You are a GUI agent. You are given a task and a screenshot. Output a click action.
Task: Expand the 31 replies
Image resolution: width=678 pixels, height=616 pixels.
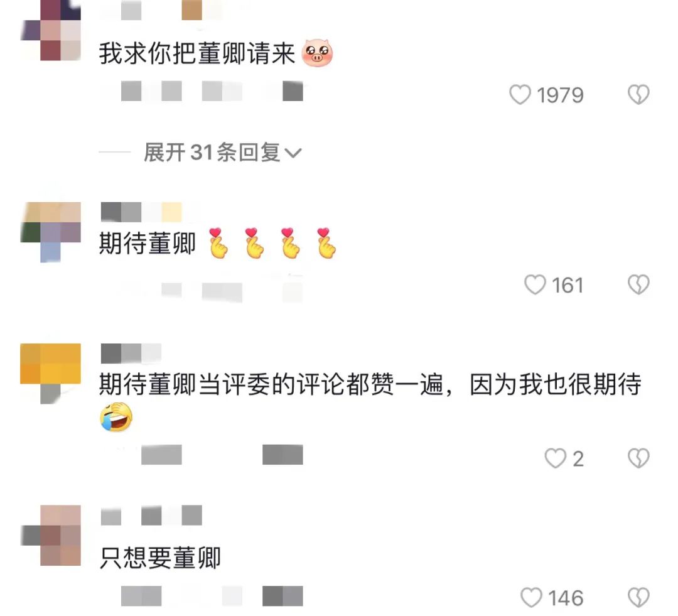click(x=222, y=152)
